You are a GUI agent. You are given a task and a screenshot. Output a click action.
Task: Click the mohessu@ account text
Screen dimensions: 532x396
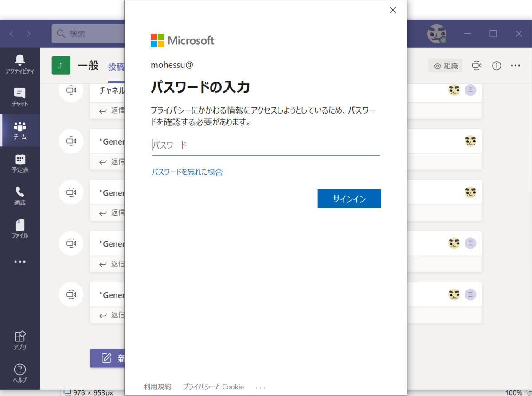(x=172, y=65)
